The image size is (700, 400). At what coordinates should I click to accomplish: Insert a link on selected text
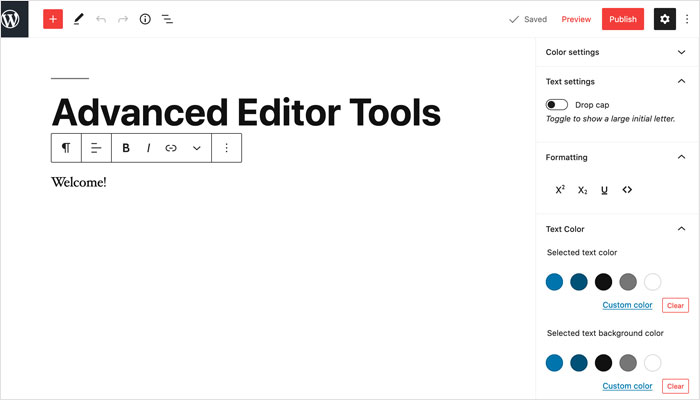coord(171,148)
